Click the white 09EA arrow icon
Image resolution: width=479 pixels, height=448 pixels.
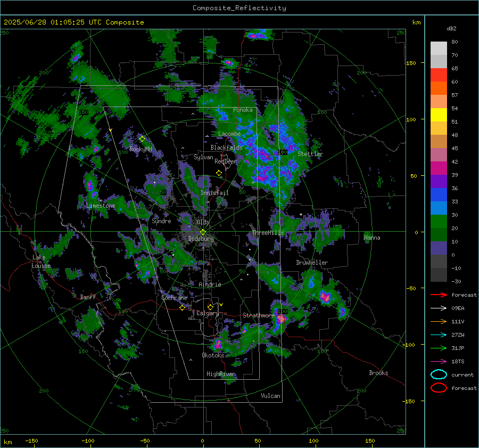pos(439,308)
